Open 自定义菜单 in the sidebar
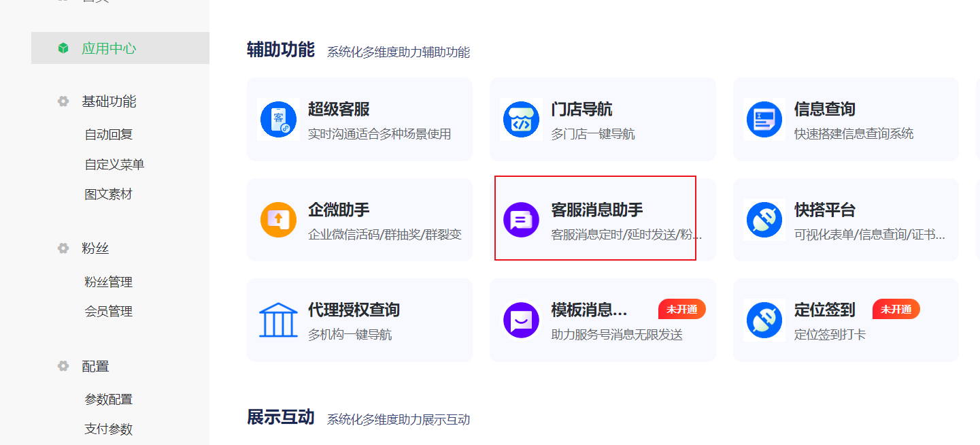 coord(114,165)
